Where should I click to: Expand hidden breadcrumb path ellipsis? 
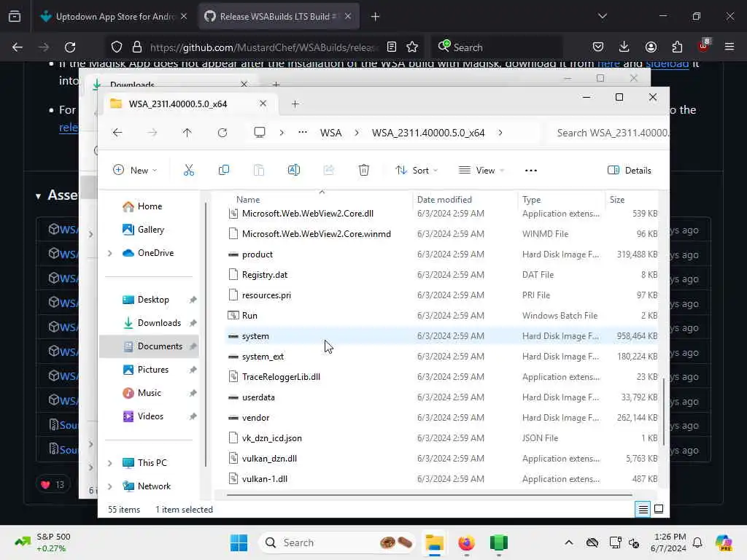pyautogui.click(x=303, y=133)
